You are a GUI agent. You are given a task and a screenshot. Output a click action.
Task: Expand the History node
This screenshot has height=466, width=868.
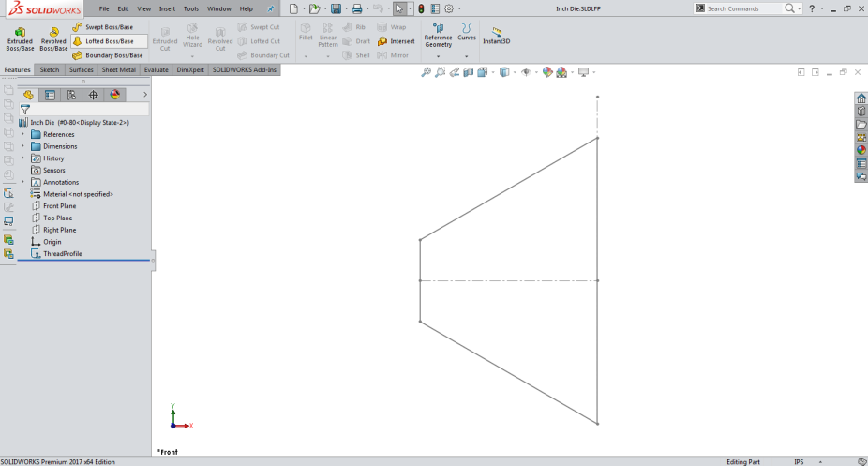(x=22, y=158)
